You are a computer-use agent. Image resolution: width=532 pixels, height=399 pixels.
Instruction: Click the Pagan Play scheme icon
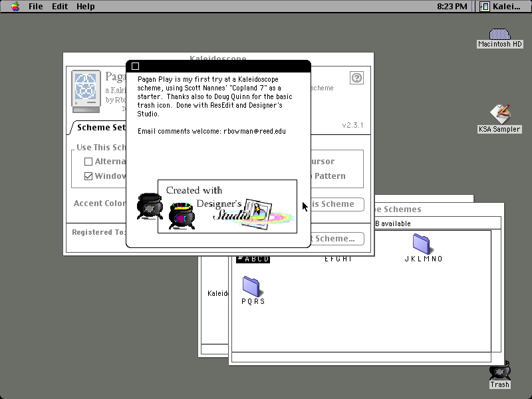coord(86,91)
